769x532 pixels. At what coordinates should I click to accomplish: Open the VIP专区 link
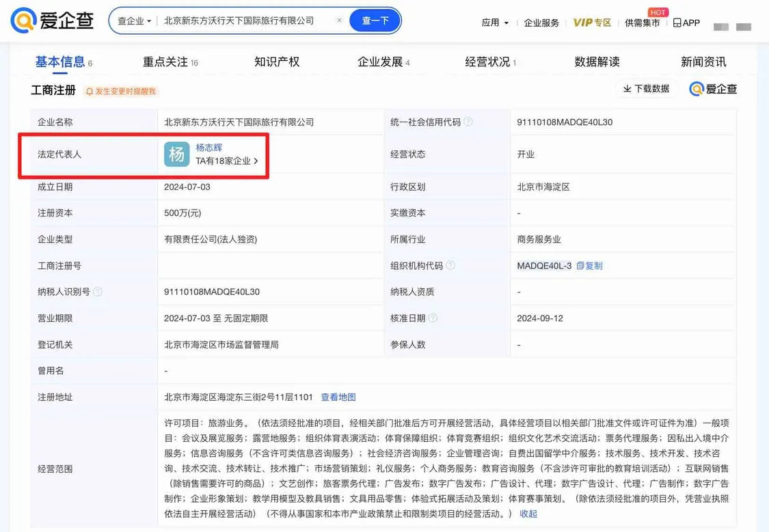pyautogui.click(x=592, y=23)
